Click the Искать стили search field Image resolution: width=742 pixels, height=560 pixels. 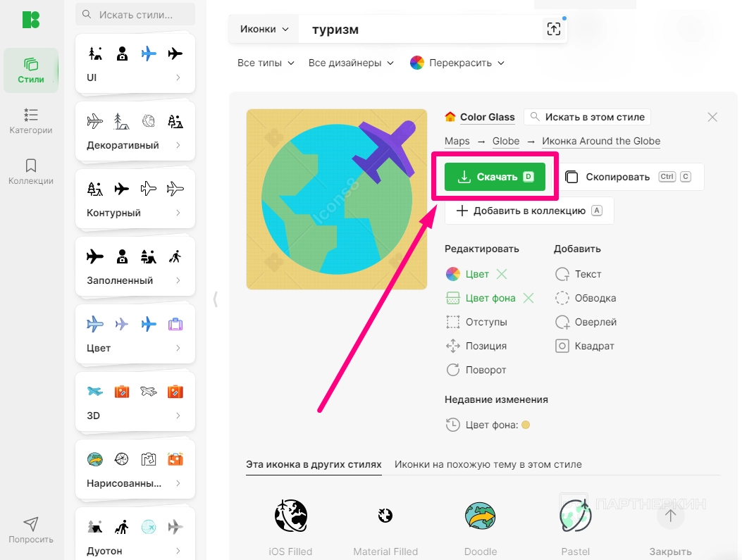point(135,15)
